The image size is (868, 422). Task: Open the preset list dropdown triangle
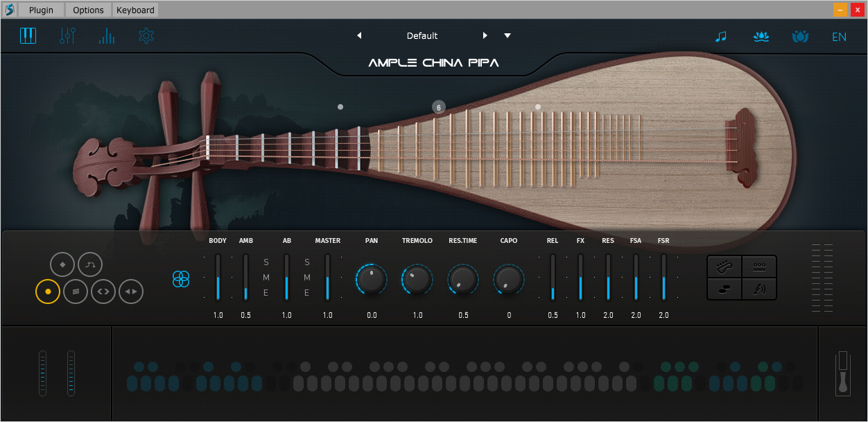point(507,35)
